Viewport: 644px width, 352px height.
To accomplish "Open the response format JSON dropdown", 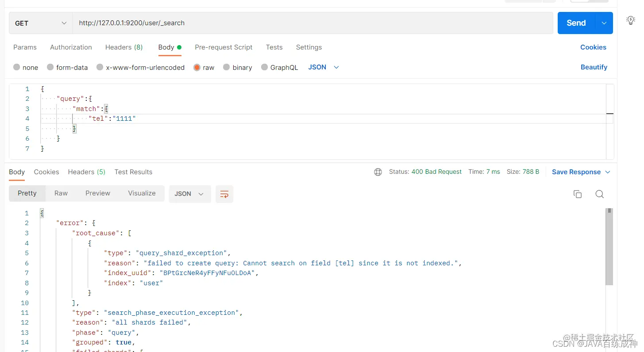I will [189, 194].
